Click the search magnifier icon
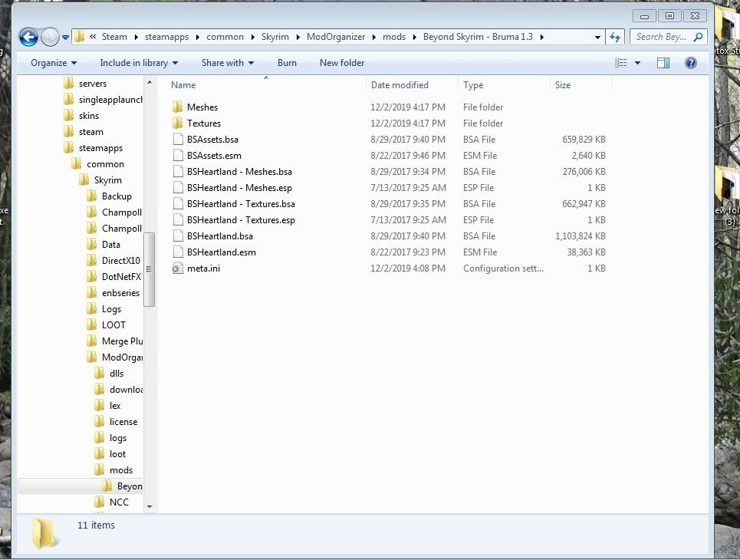Screen dimensions: 740x560 click(x=698, y=37)
